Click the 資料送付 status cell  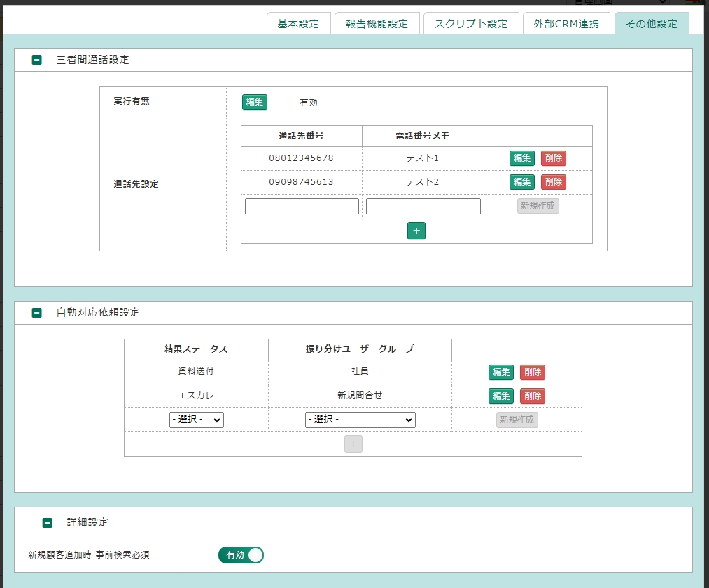pyautogui.click(x=196, y=371)
